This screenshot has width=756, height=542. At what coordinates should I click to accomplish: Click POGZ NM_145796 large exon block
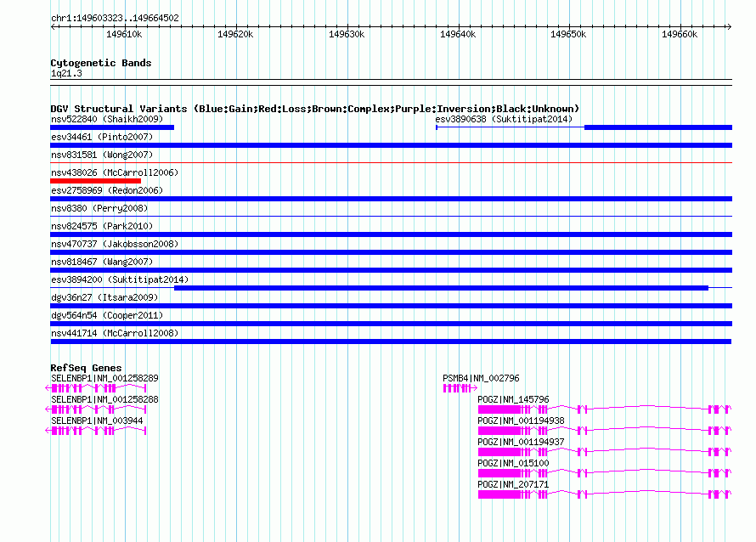tap(499, 409)
